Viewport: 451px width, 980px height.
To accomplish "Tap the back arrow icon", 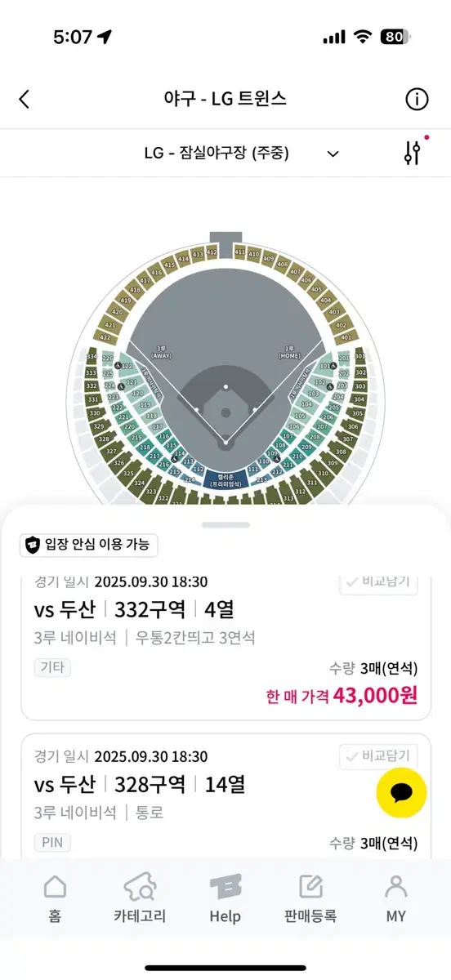I will 25,100.
